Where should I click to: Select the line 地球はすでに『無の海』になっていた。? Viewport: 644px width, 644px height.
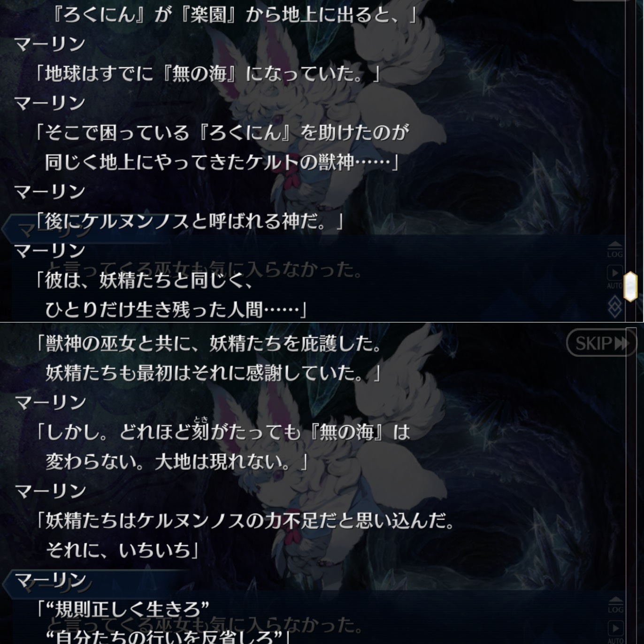[207, 74]
